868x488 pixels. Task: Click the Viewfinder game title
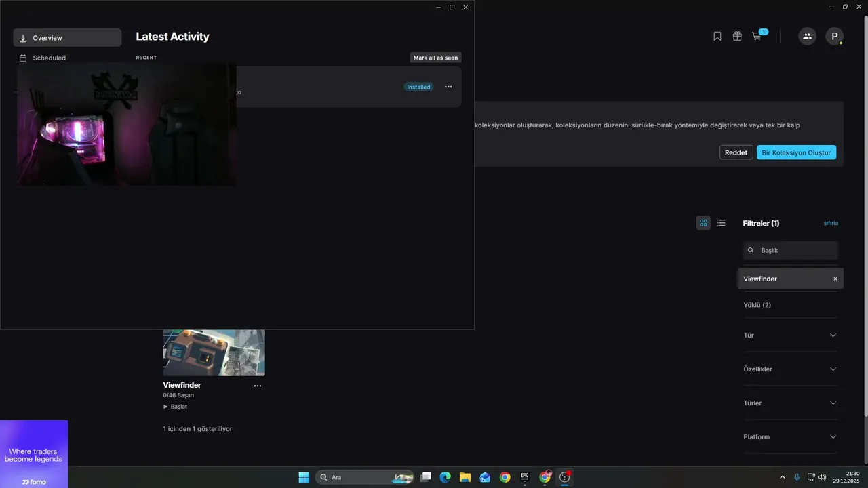pyautogui.click(x=182, y=385)
